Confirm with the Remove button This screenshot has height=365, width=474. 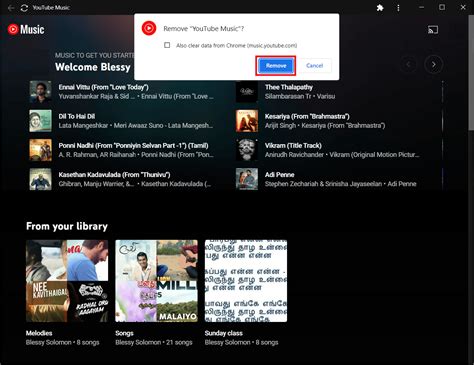pos(276,66)
